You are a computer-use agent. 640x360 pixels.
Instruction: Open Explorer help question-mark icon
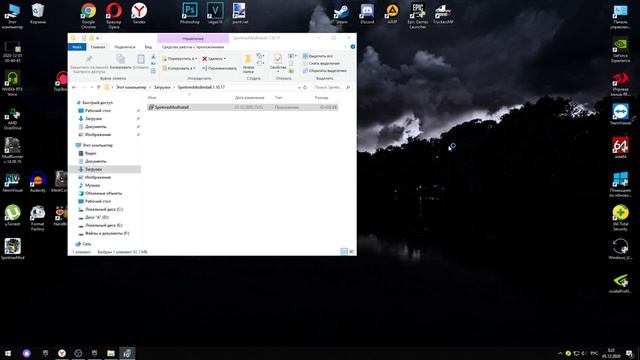[x=353, y=47]
